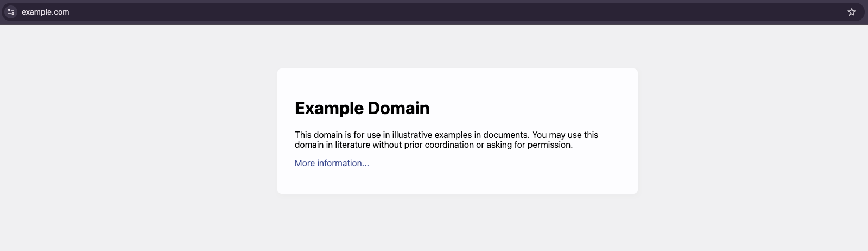Click the word Domain in the heading
868x251 pixels.
(398, 108)
